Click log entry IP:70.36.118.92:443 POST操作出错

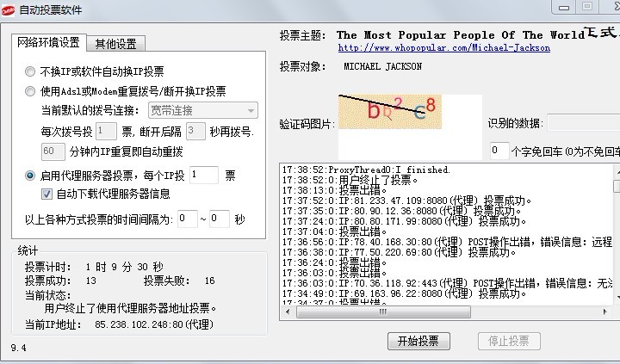[x=447, y=283]
